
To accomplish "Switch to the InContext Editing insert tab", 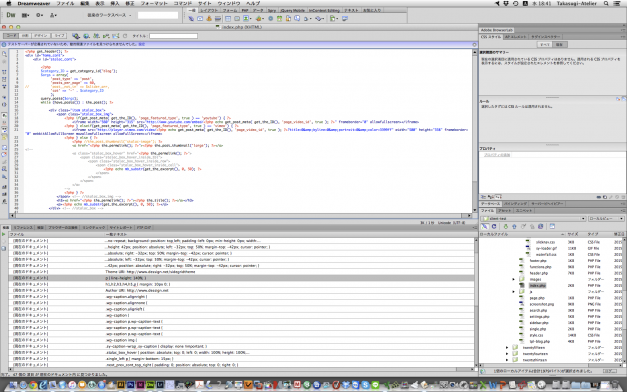I will [x=324, y=10].
